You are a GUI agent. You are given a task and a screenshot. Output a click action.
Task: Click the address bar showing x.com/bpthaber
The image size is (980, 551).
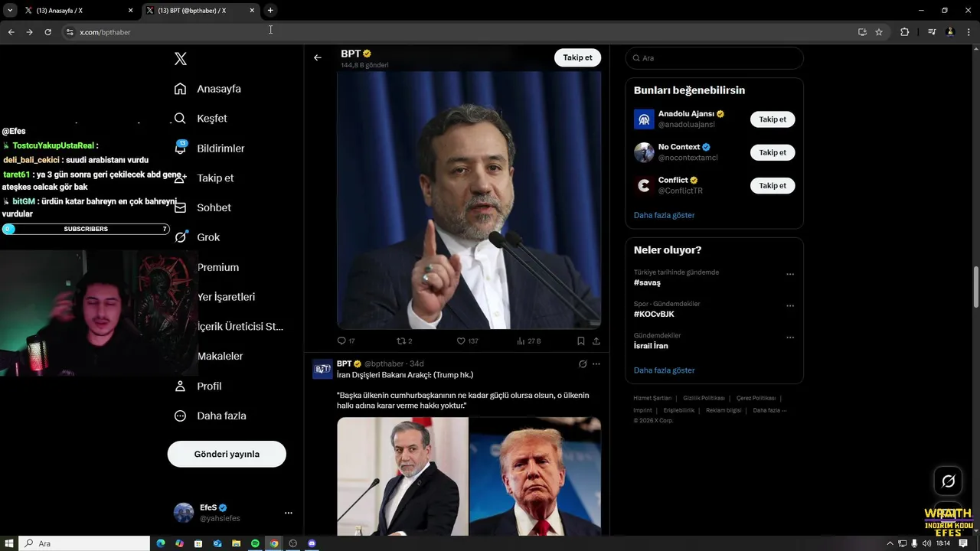[x=459, y=32]
